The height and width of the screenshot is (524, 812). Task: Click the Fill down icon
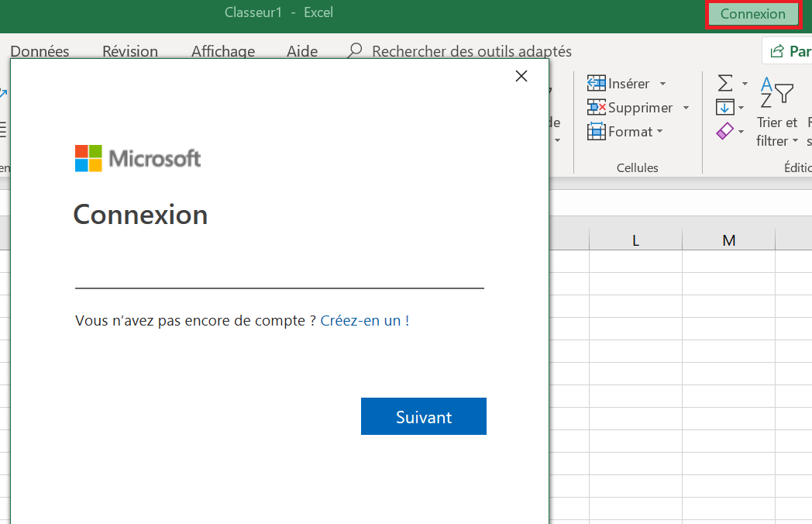(724, 107)
